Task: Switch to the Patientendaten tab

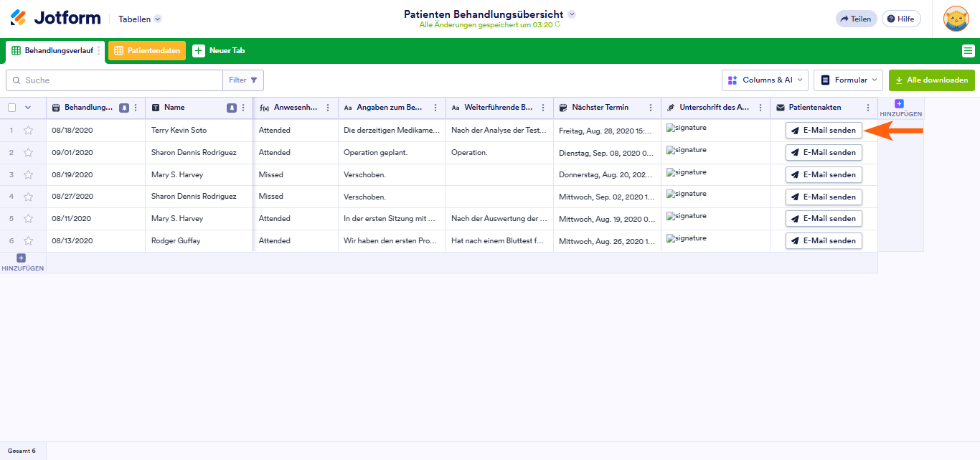Action: click(146, 50)
